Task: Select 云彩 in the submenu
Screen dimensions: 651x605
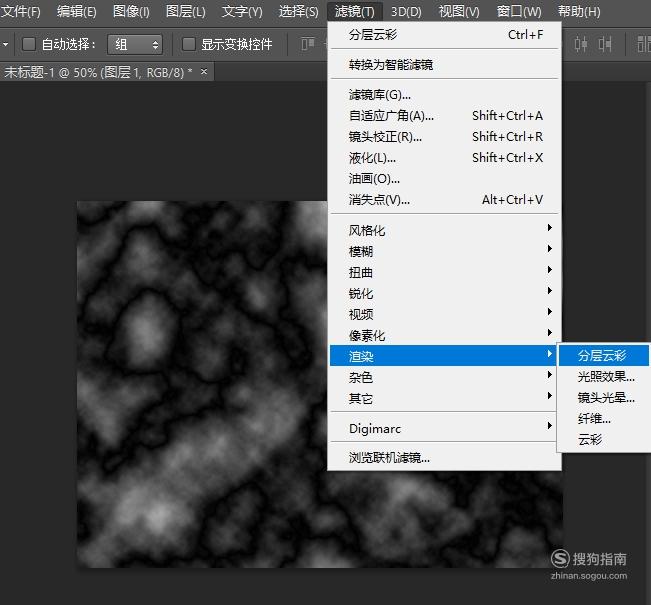Action: [604, 439]
